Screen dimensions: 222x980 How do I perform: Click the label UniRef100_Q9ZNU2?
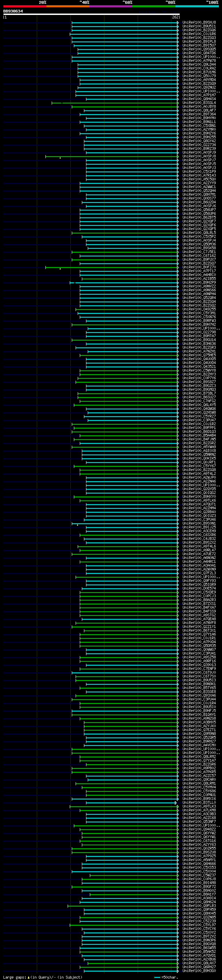tap(199, 87)
